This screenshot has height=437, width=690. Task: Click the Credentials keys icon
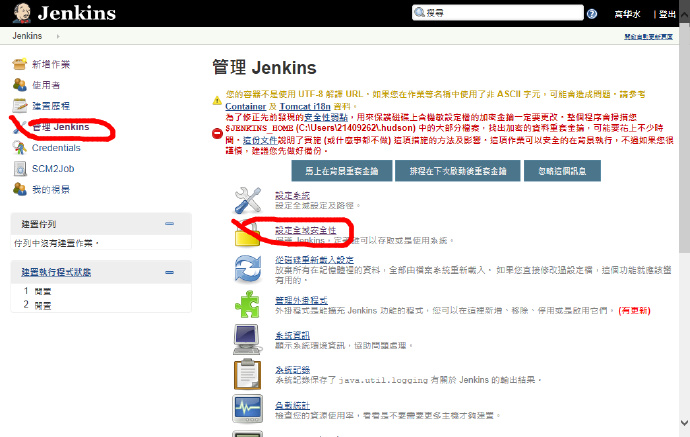19,148
